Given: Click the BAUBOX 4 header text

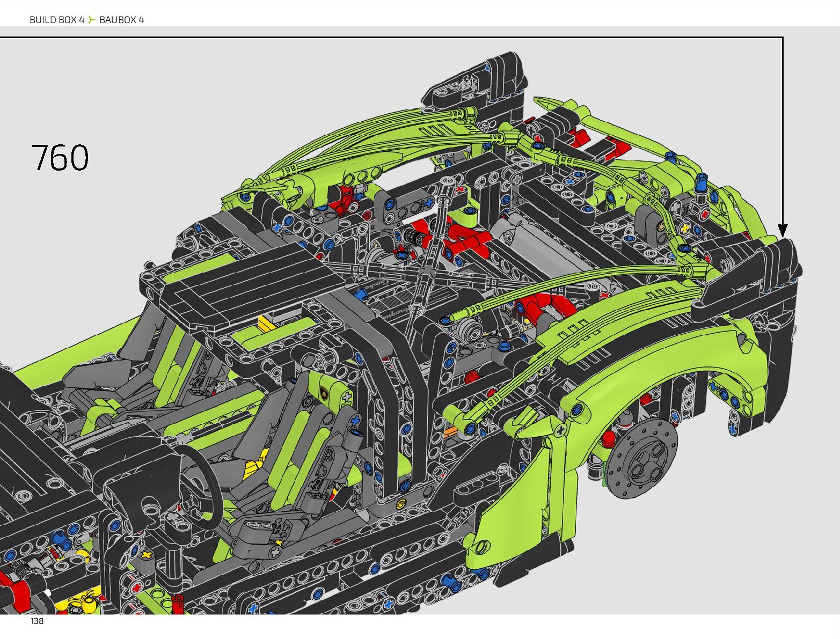Looking at the screenshot, I should [x=122, y=20].
